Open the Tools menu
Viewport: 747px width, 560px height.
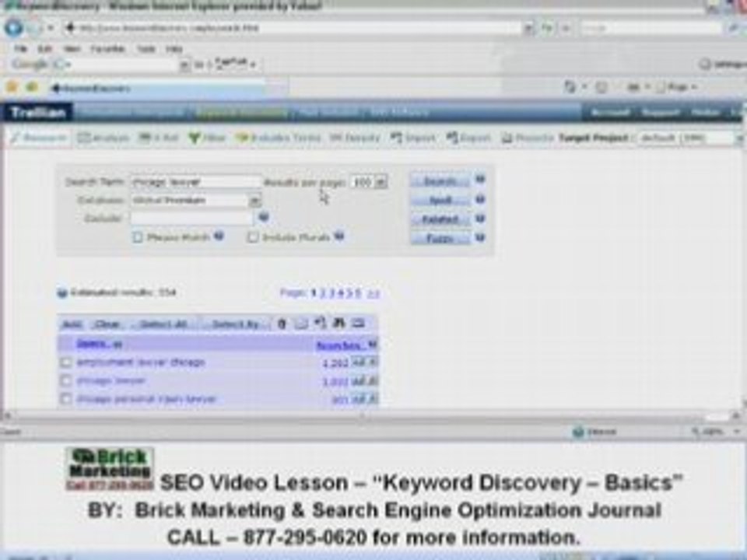[x=146, y=48]
